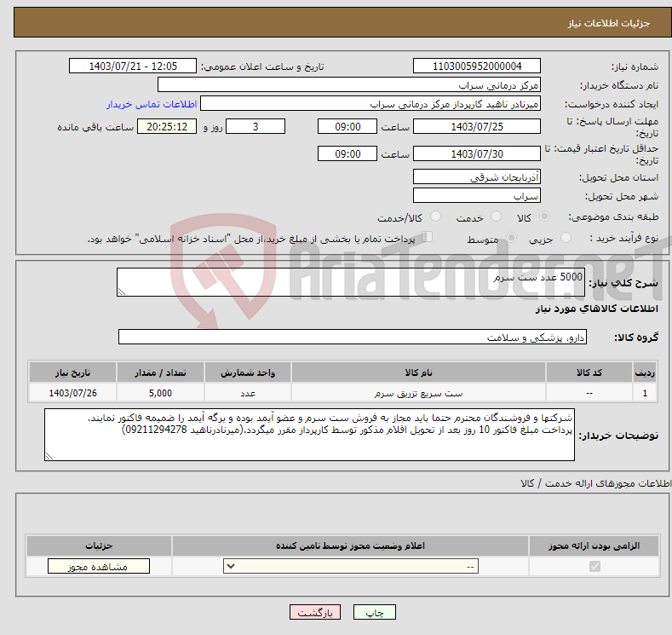Click the buyer notes textarea
The image size is (672, 635).
pyautogui.click(x=309, y=435)
